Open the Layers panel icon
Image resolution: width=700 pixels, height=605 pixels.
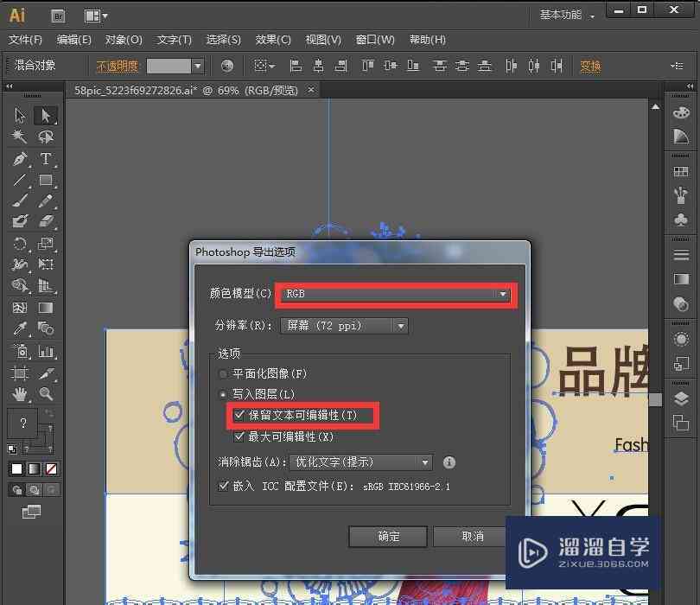(x=681, y=398)
